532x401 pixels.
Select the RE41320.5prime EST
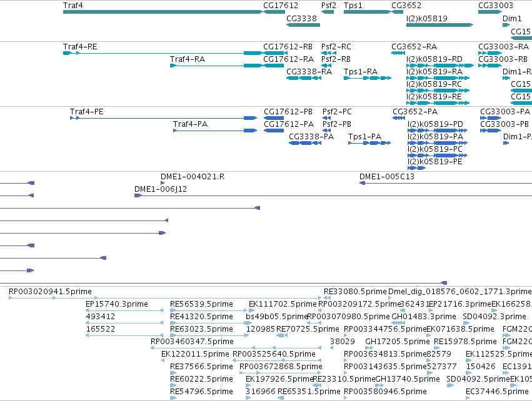pos(210,323)
